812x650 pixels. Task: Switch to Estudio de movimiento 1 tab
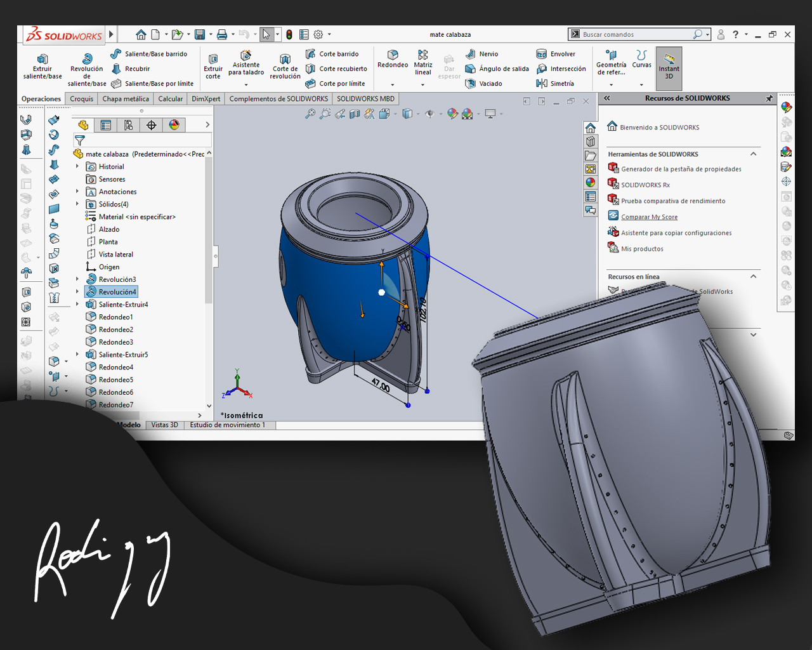point(228,425)
